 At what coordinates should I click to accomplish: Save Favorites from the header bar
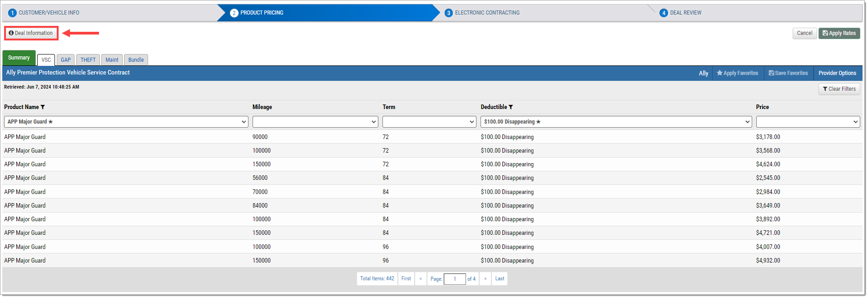(788, 73)
